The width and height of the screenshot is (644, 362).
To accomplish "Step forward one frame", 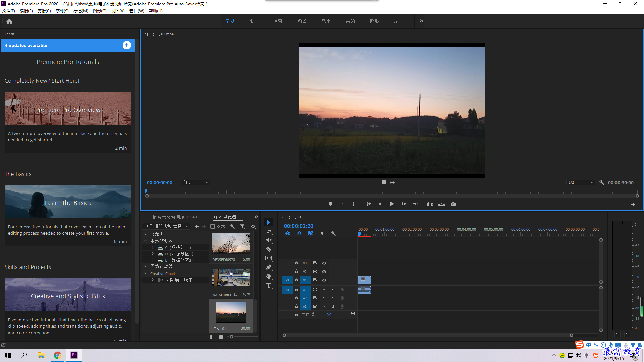I will [x=404, y=204].
